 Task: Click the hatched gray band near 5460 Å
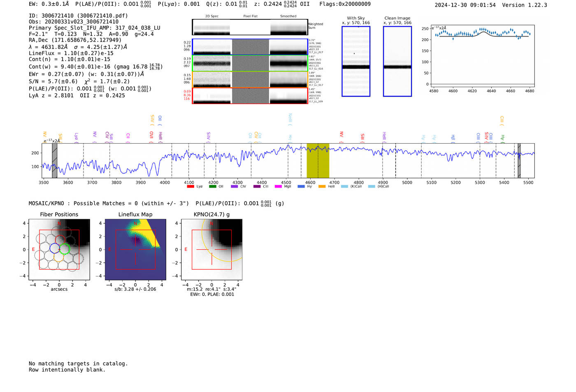click(x=519, y=161)
